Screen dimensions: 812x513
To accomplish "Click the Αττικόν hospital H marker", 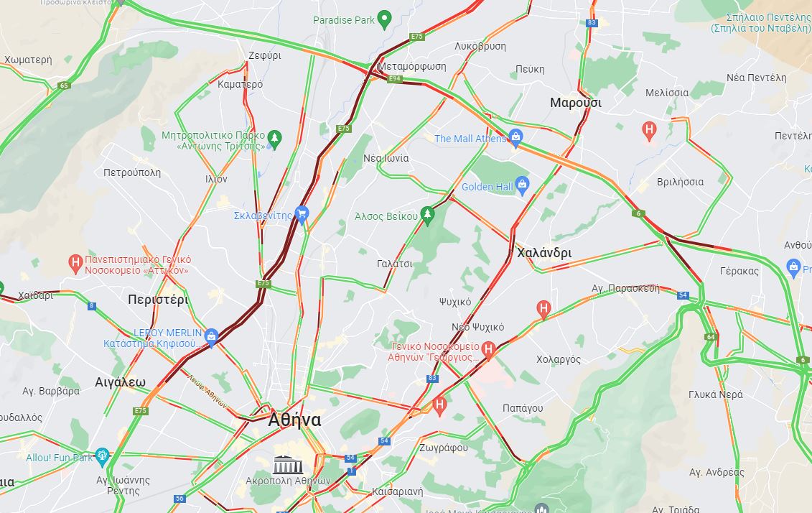I will pos(75,264).
